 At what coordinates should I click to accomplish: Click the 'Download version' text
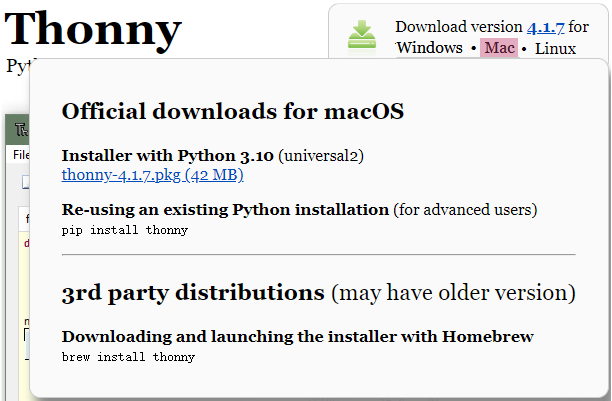[x=459, y=27]
